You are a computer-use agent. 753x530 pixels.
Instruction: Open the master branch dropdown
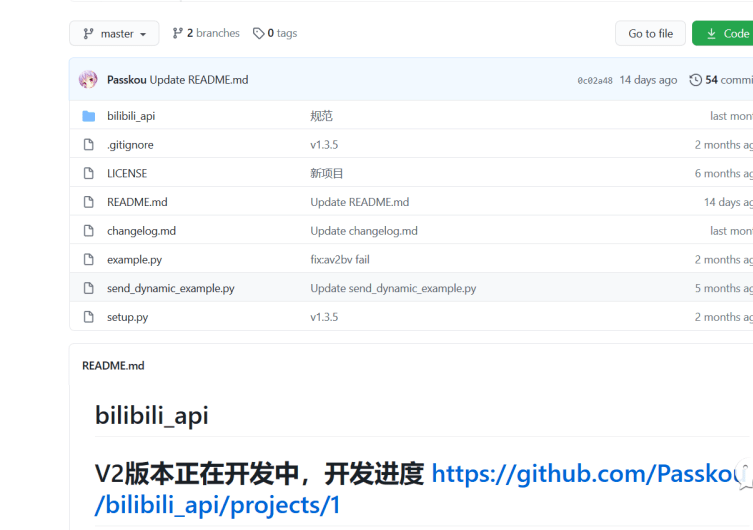[114, 34]
